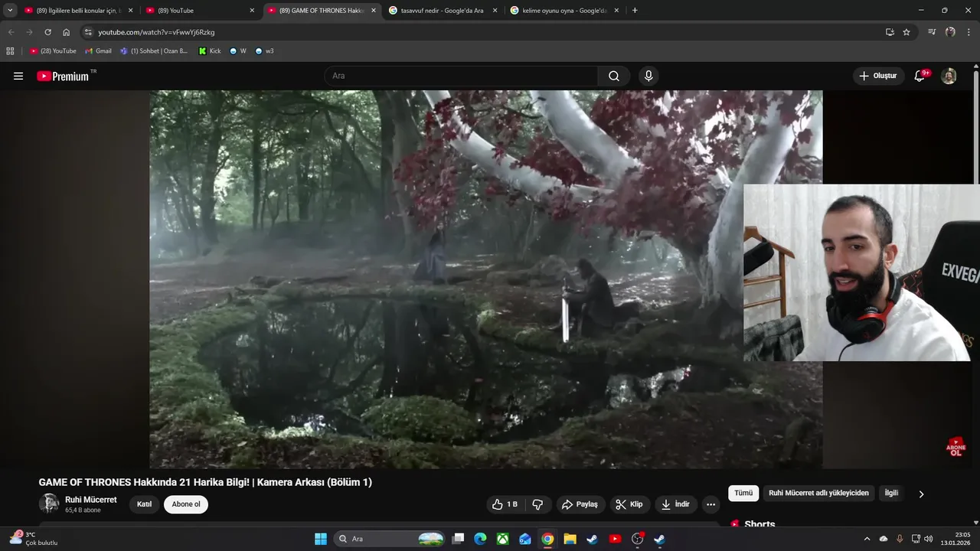Open the YouTube account avatar menu

click(x=949, y=76)
